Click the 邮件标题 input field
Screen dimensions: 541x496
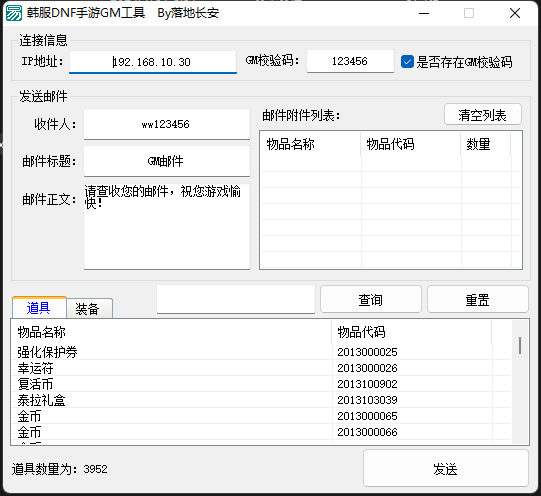click(167, 161)
